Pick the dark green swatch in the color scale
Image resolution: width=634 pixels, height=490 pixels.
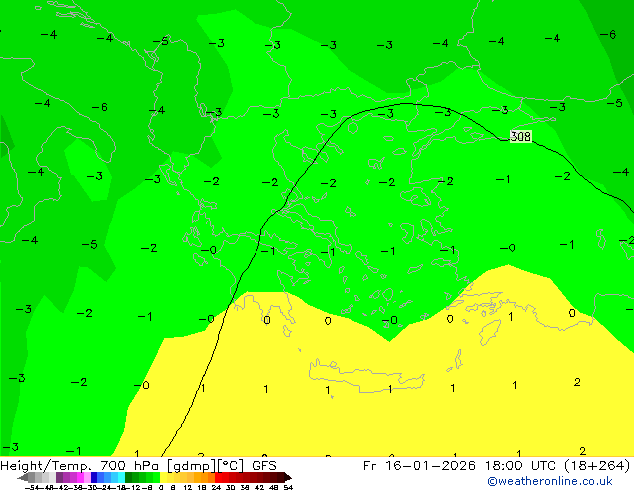point(129,477)
